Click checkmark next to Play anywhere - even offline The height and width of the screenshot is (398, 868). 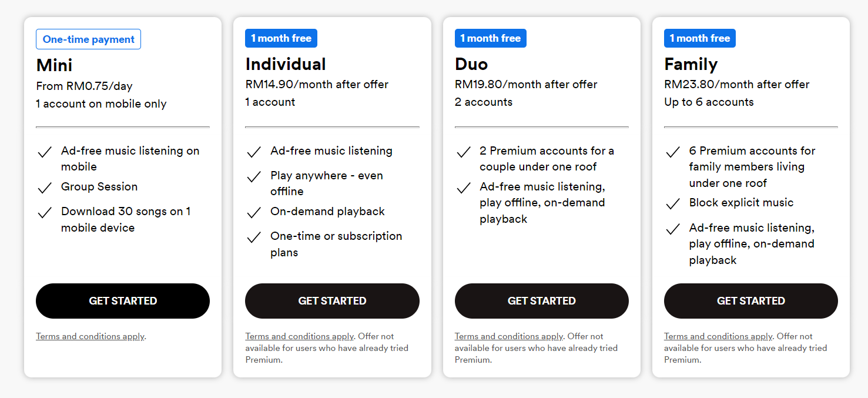254,177
